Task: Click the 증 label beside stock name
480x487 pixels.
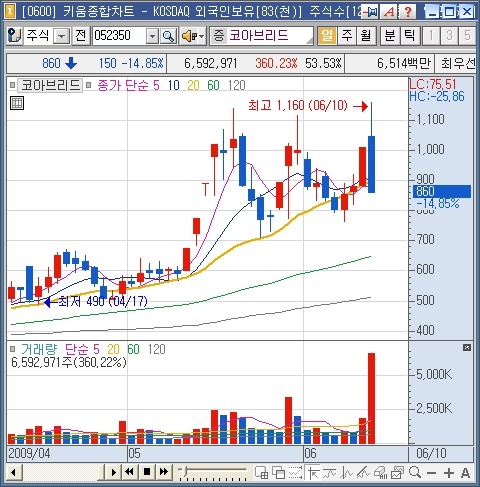Action: 219,36
